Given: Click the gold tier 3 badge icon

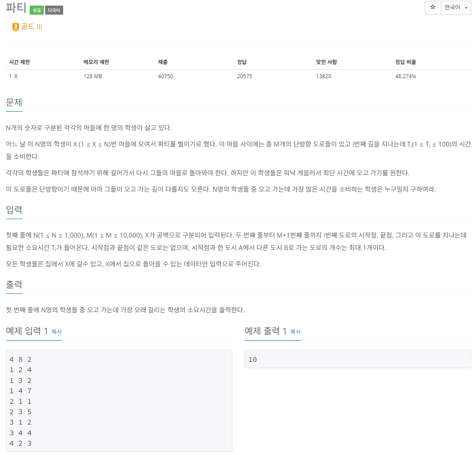Looking at the screenshot, I should pyautogui.click(x=15, y=27).
